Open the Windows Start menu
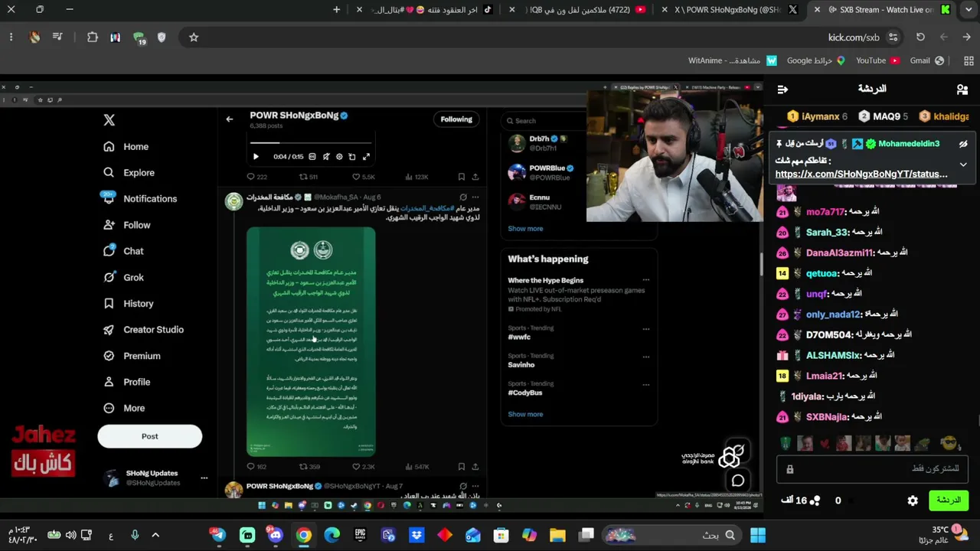This screenshot has height=551, width=980. click(x=758, y=535)
